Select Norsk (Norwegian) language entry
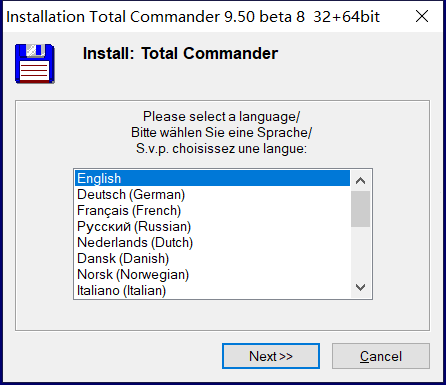Viewport: 446px width, 385px height. pos(212,274)
